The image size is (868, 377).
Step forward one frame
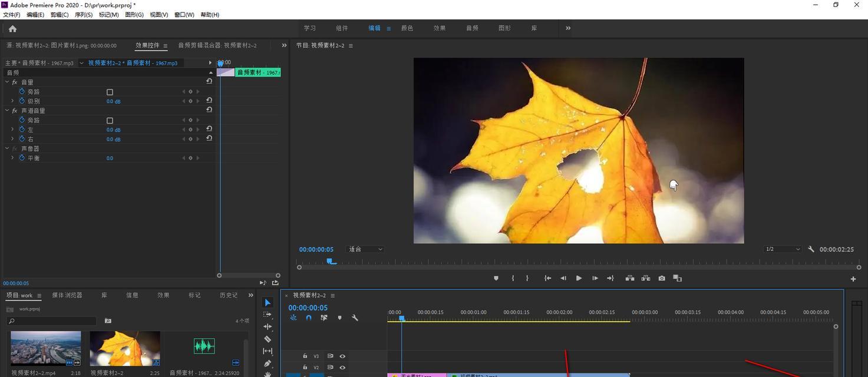[595, 278]
